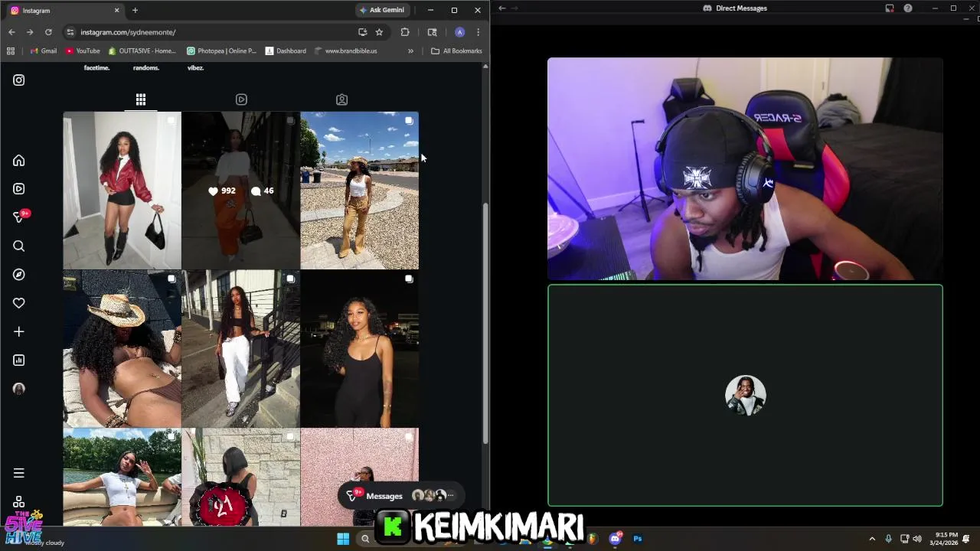This screenshot has width=980, height=551.
Task: Open the 'vibez.' story highlight
Action: (x=196, y=68)
